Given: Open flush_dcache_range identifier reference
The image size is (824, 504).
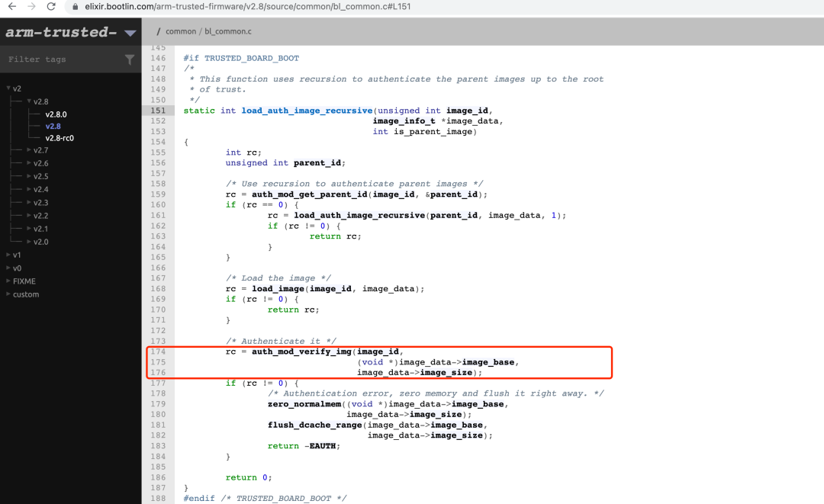Looking at the screenshot, I should pyautogui.click(x=315, y=425).
